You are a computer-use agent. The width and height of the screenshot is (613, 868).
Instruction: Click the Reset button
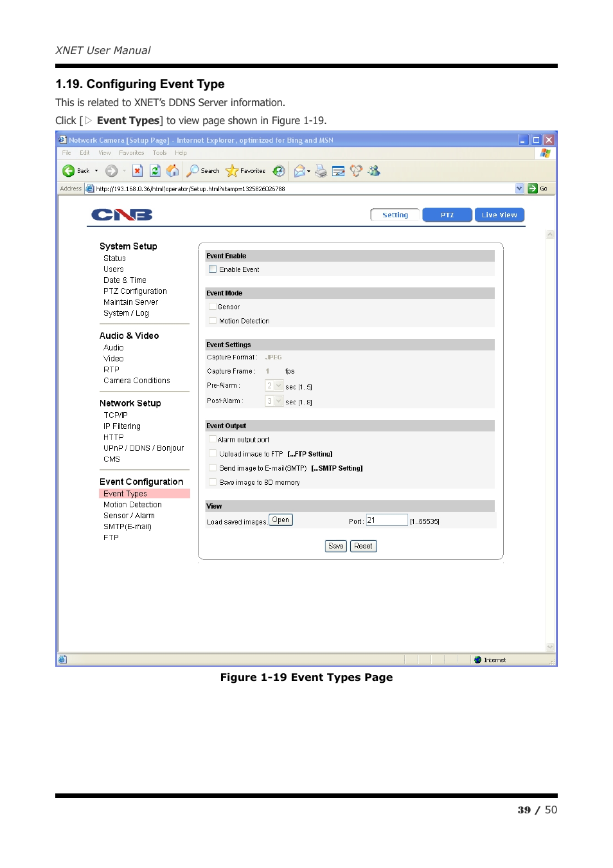point(364,546)
